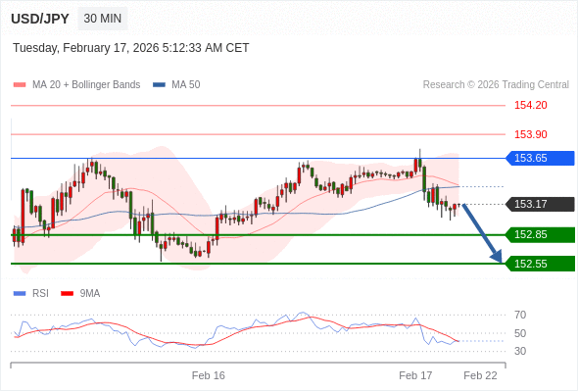This screenshot has height=392, width=578.
Task: Click the Feb 16 date axis label
Action: click(209, 375)
